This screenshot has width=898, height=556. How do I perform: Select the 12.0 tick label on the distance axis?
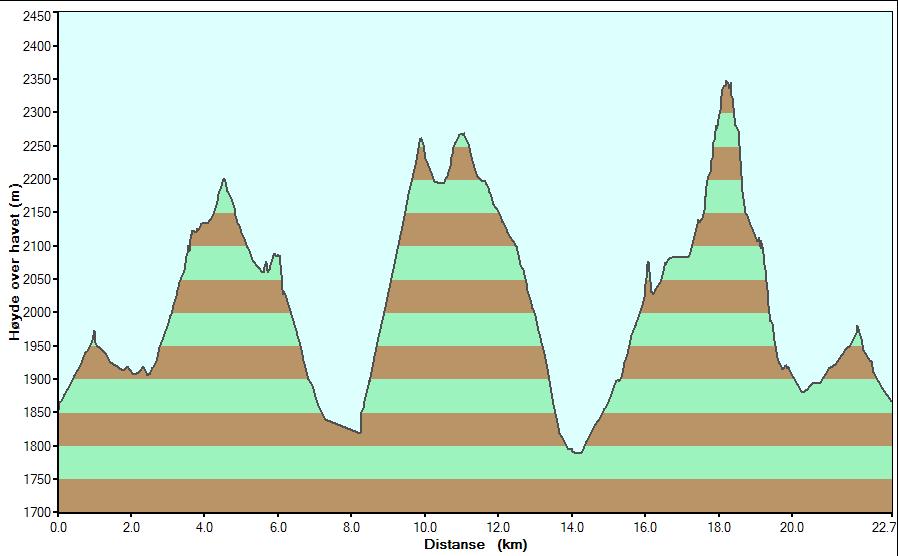click(499, 528)
